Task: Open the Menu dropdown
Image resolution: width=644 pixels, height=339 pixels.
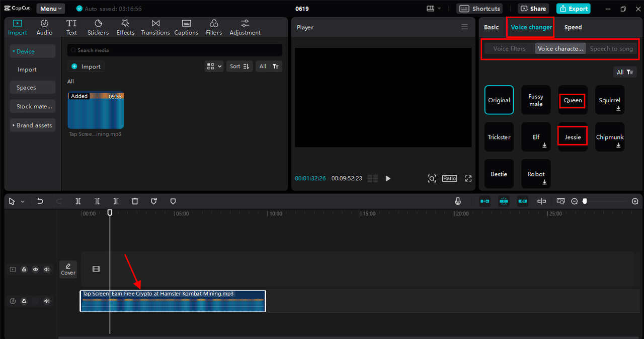Action: (x=50, y=9)
